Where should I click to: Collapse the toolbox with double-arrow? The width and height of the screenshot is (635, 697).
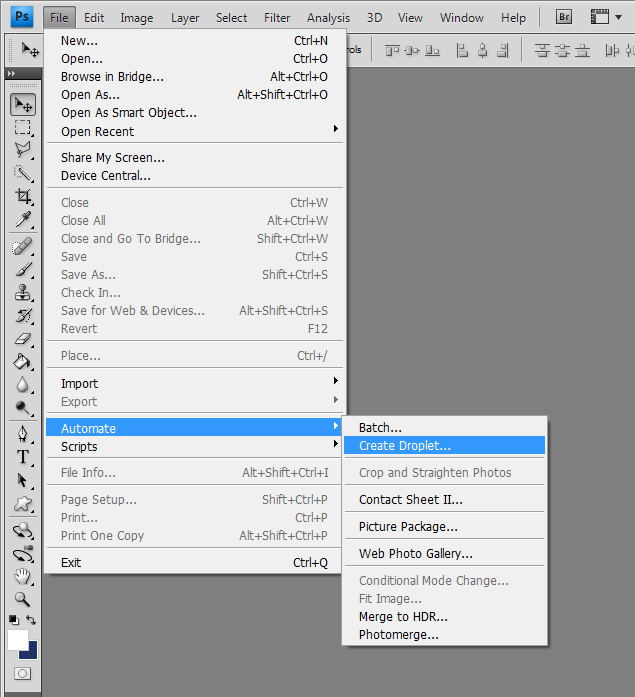pos(12,73)
